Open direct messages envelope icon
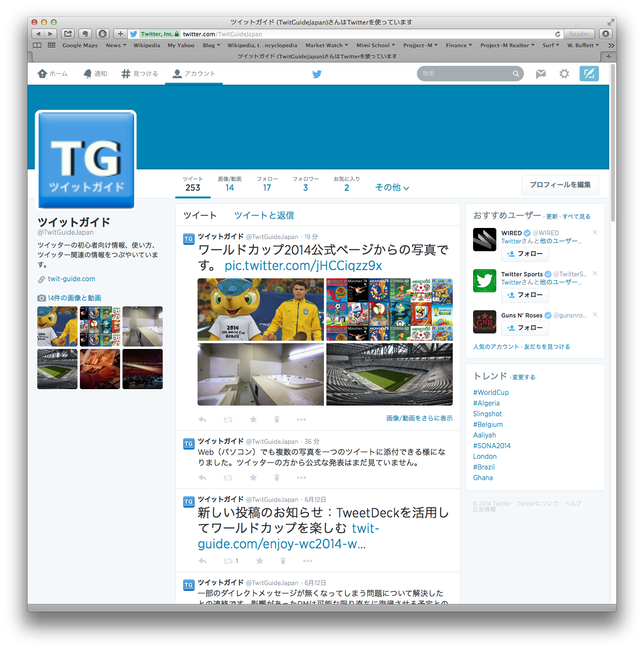The image size is (644, 650). pyautogui.click(x=541, y=74)
